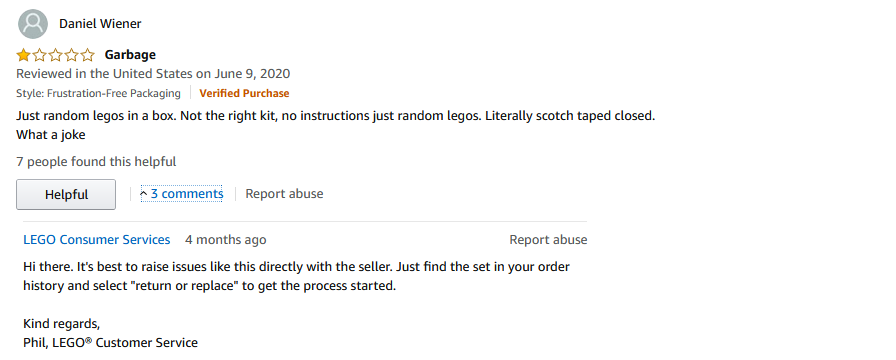Collapse comments using the caret arrow
The width and height of the screenshot is (896, 360).
[x=144, y=194]
